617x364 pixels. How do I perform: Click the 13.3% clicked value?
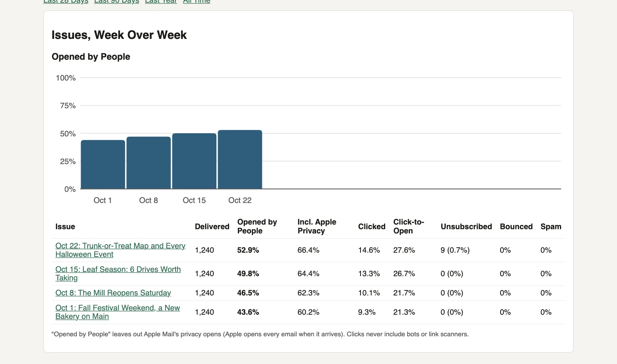369,273
